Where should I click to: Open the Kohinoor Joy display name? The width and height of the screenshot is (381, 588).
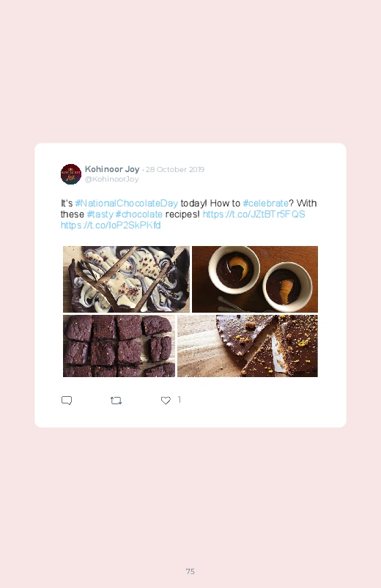tap(112, 169)
